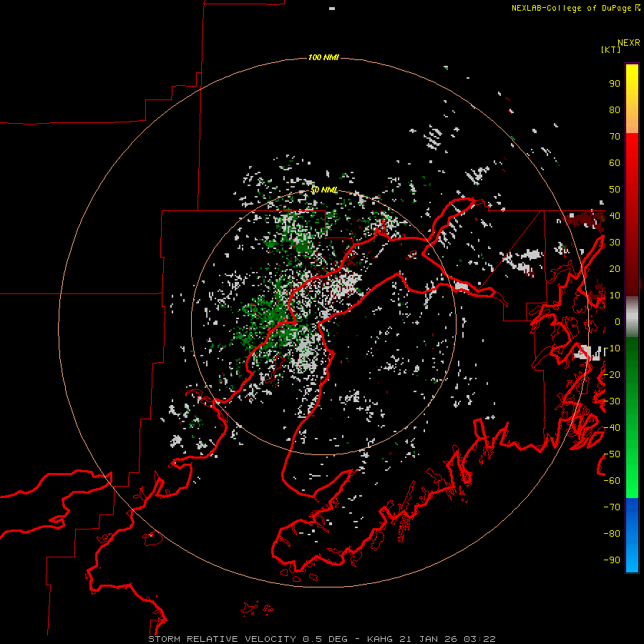The width and height of the screenshot is (644, 644).
Task: Click the STORM RELATIVE VELOCITY caption text
Action: pos(222,639)
